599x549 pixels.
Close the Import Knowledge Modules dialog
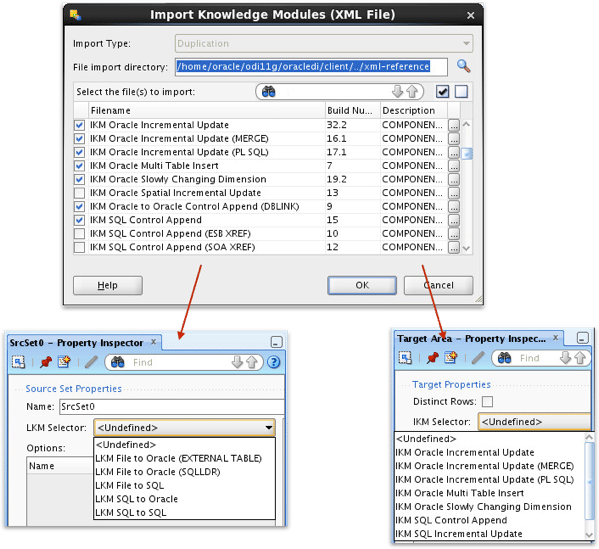tap(471, 15)
